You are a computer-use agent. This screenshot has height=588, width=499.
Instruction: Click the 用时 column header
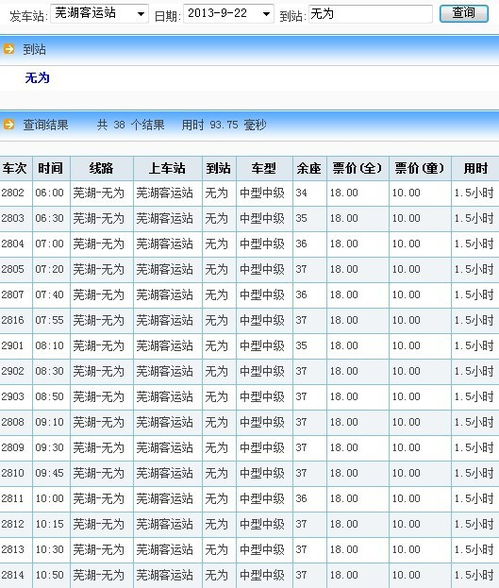click(x=476, y=168)
